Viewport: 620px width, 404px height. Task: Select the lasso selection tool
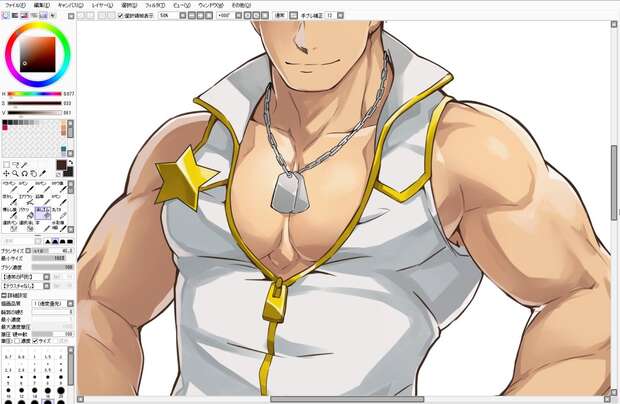[x=16, y=164]
